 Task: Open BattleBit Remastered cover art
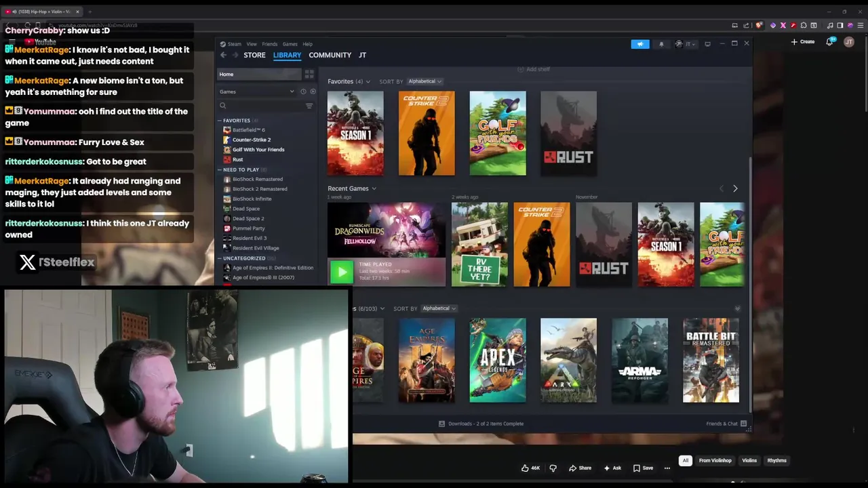click(711, 360)
